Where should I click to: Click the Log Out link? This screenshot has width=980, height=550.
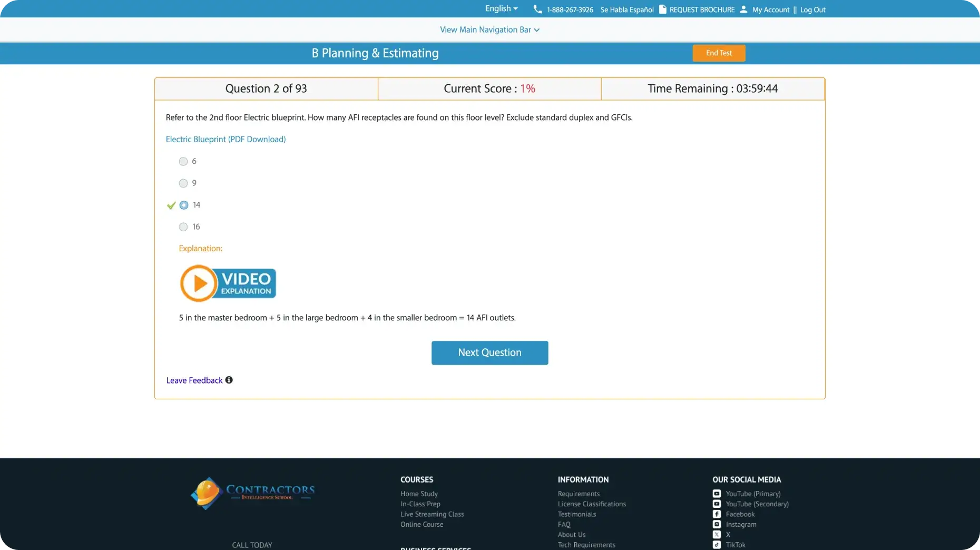tap(812, 10)
